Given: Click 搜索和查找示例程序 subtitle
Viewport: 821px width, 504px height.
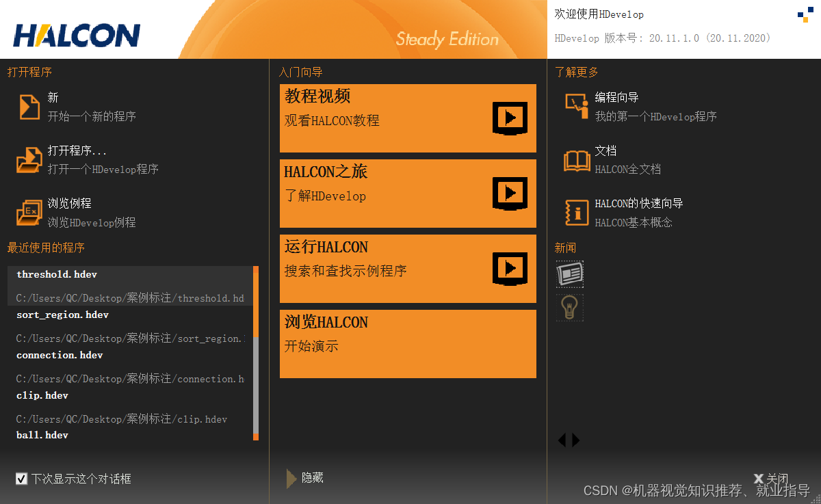Looking at the screenshot, I should pyautogui.click(x=346, y=271).
